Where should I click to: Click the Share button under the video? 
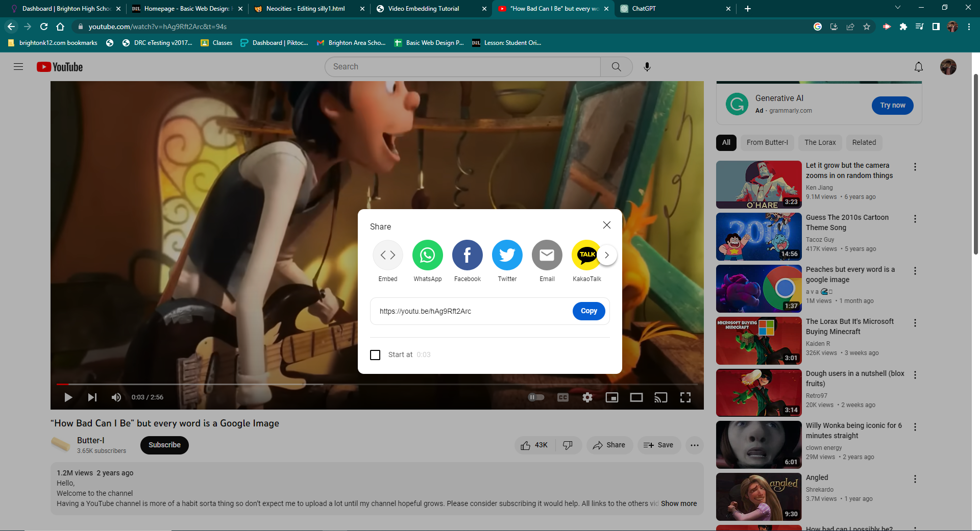609,445
